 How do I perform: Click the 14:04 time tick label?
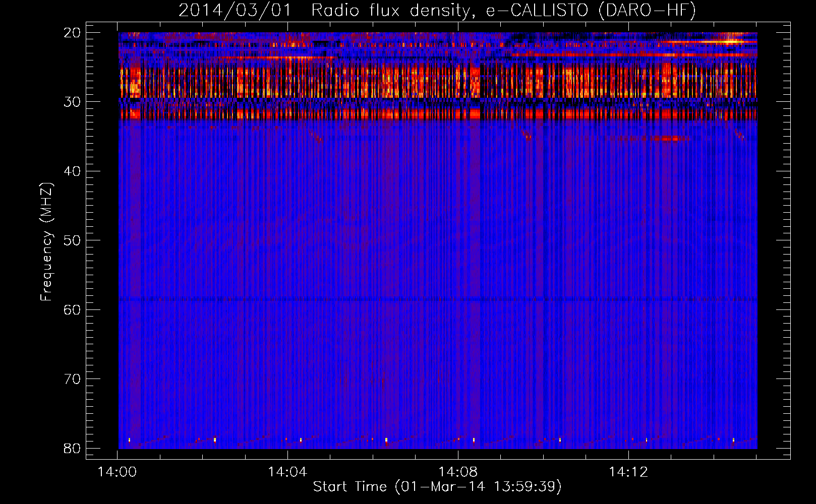(x=287, y=472)
